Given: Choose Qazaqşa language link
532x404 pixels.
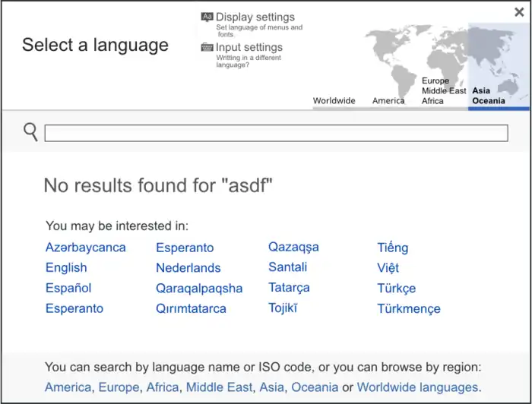Looking at the screenshot, I should tap(293, 247).
